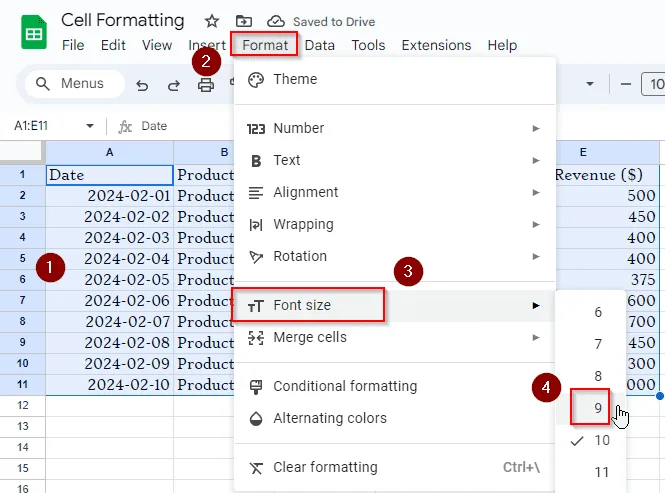Click the revenue cell showing 375
This screenshot has height=493, width=665.
point(607,280)
